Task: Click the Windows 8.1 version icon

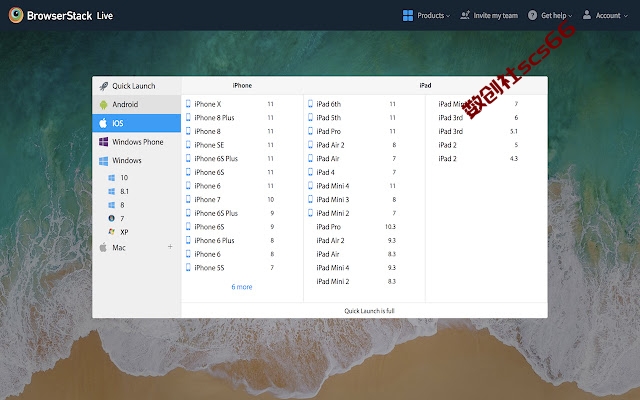Action: tap(111, 191)
